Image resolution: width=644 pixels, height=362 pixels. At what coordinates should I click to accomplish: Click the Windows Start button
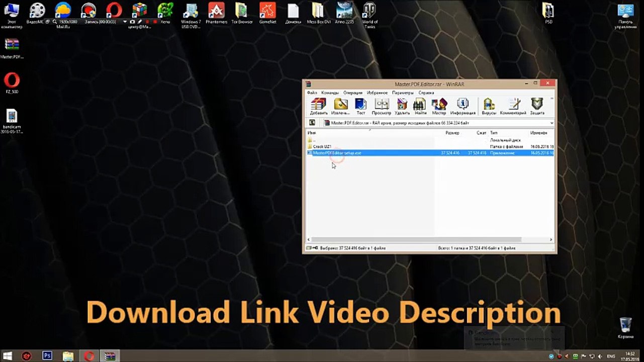tap(8, 356)
